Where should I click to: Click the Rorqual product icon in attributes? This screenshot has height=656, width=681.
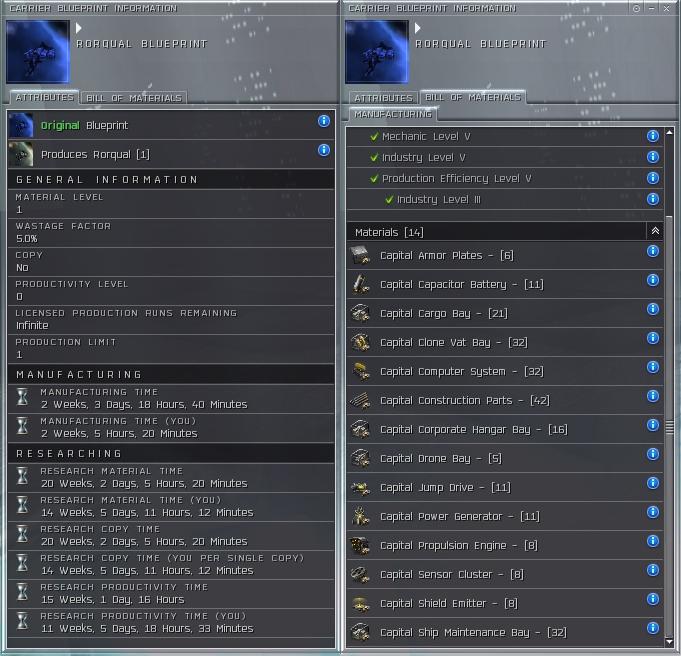click(x=21, y=154)
